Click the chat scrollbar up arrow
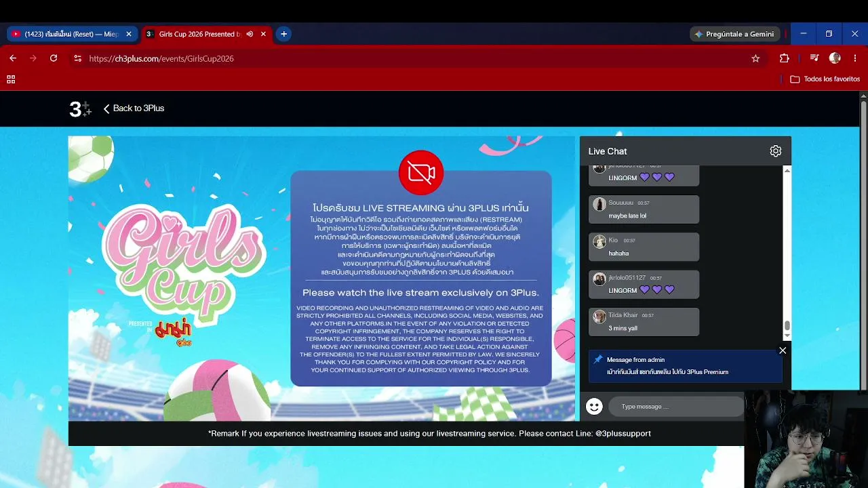The width and height of the screenshot is (868, 488). tap(787, 169)
